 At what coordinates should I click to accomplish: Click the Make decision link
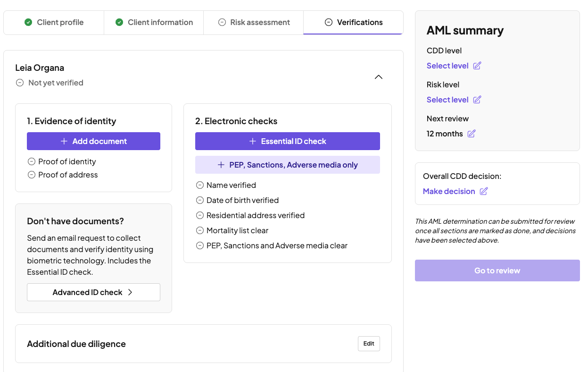click(449, 192)
